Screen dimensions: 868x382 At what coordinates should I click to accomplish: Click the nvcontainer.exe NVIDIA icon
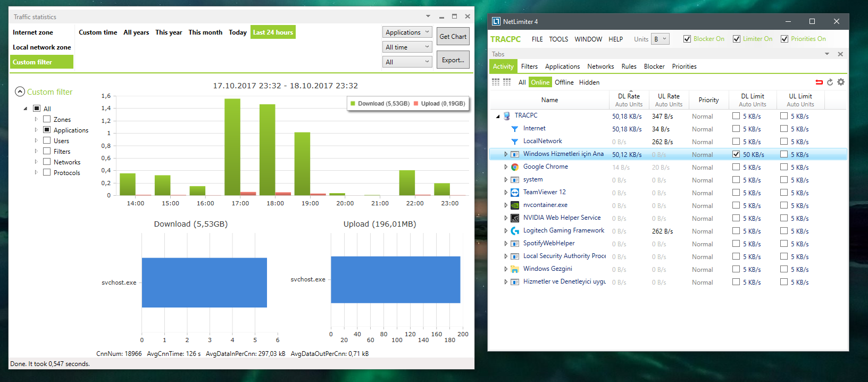coord(515,205)
